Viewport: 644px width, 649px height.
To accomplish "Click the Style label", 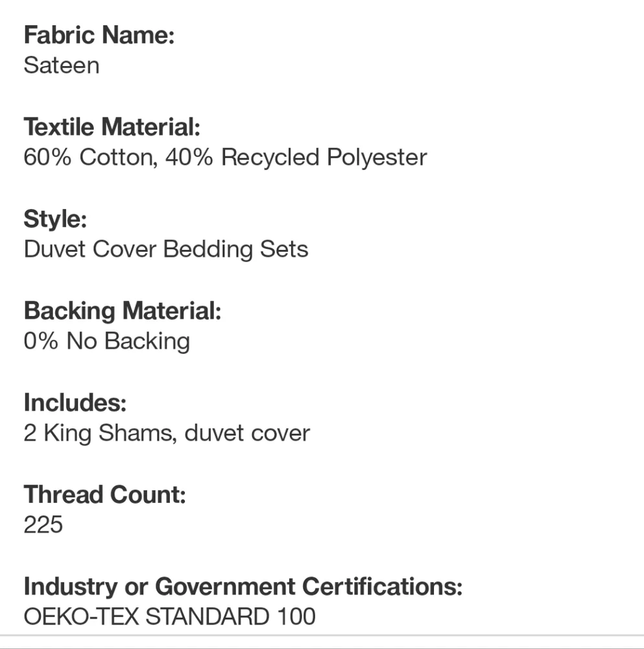I will [x=55, y=219].
